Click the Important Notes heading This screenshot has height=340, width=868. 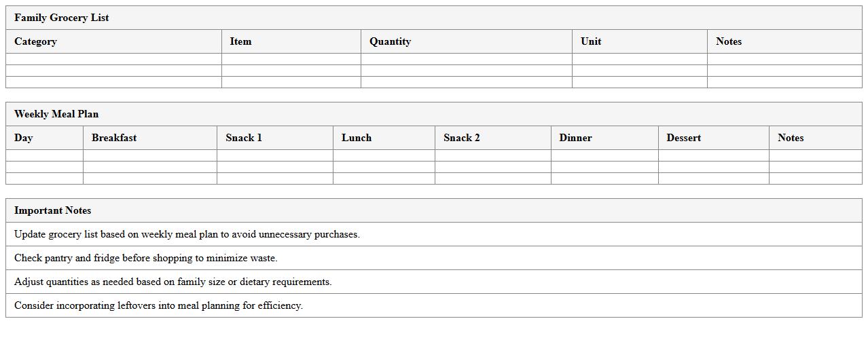pyautogui.click(x=52, y=210)
